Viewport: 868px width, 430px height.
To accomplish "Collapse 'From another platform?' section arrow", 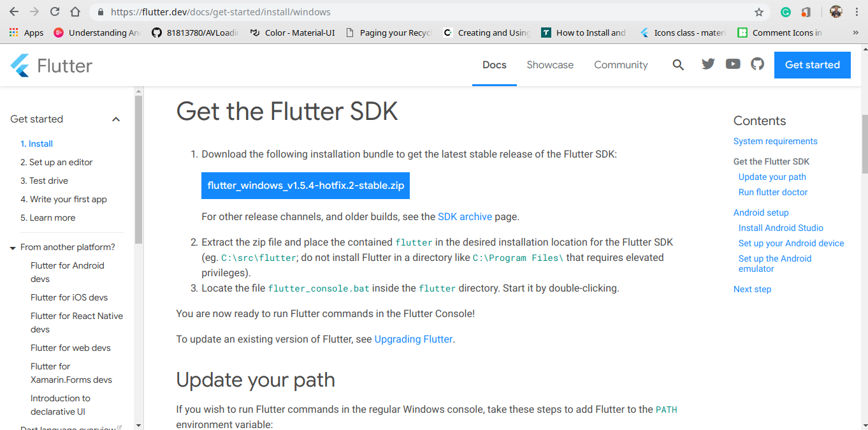I will coord(13,248).
